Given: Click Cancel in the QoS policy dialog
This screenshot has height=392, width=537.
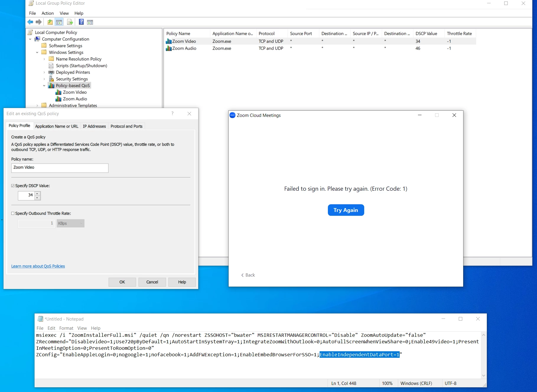Looking at the screenshot, I should point(152,282).
